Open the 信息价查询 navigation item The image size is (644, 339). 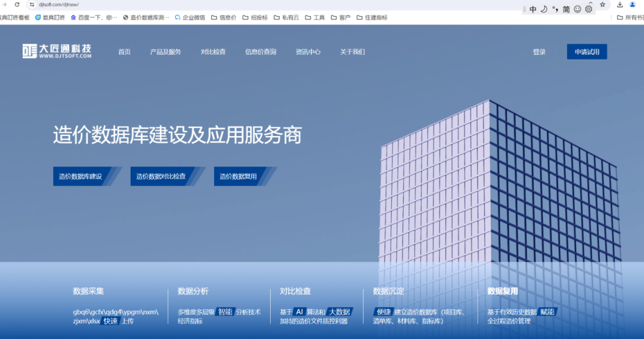click(261, 52)
